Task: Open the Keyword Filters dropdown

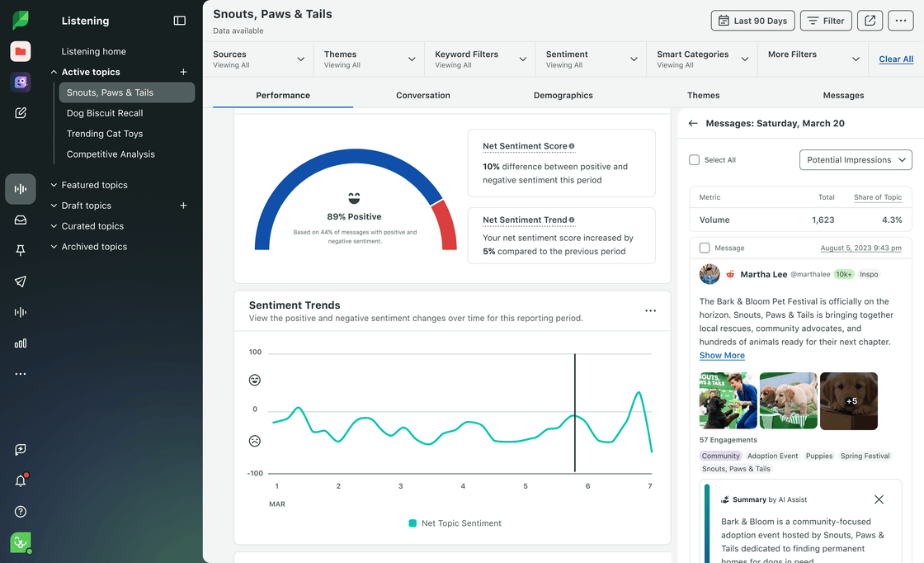Action: click(480, 59)
